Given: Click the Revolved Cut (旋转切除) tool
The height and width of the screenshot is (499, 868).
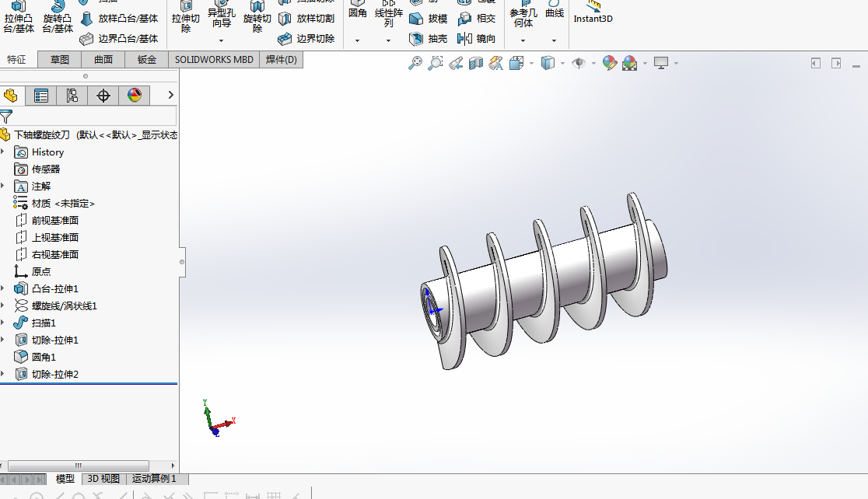Looking at the screenshot, I should coord(257,18).
